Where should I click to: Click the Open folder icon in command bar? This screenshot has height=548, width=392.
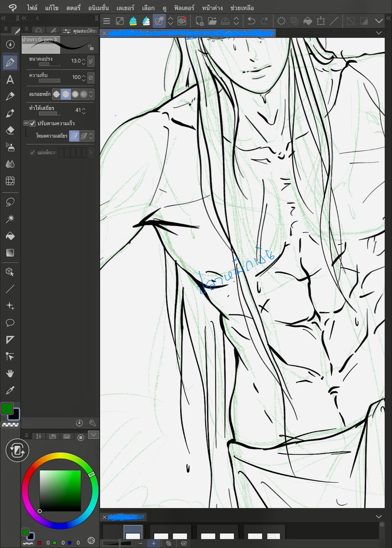tap(212, 21)
